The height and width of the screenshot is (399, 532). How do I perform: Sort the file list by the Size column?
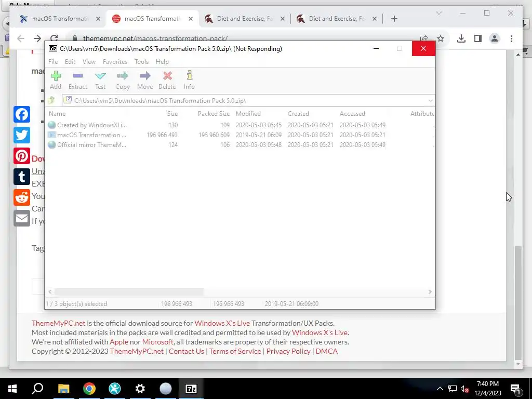point(172,114)
